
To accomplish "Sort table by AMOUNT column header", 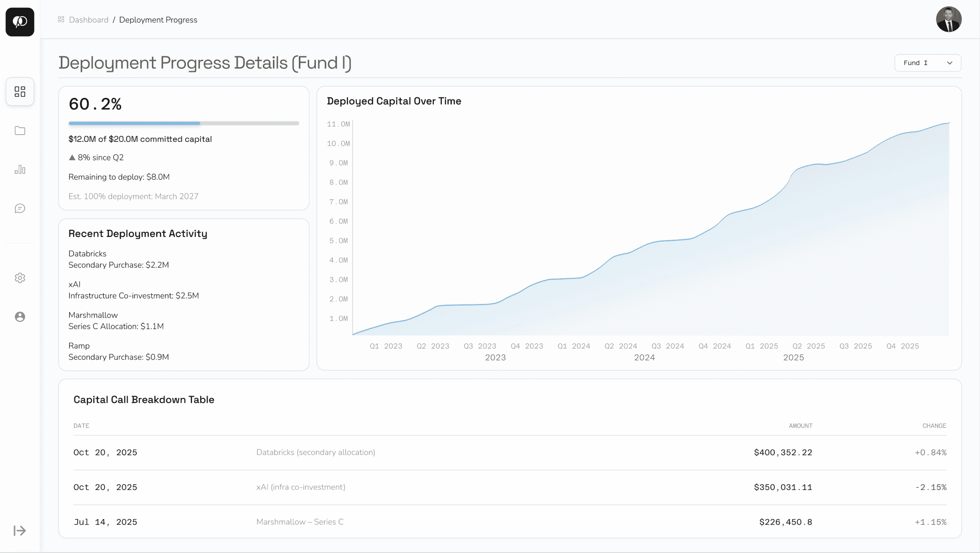I will (800, 425).
